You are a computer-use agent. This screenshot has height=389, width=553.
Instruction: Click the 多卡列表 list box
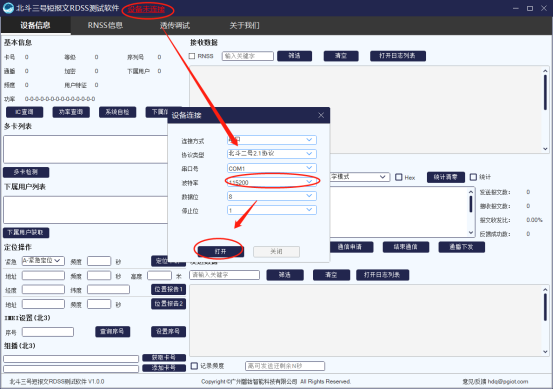tap(85, 149)
